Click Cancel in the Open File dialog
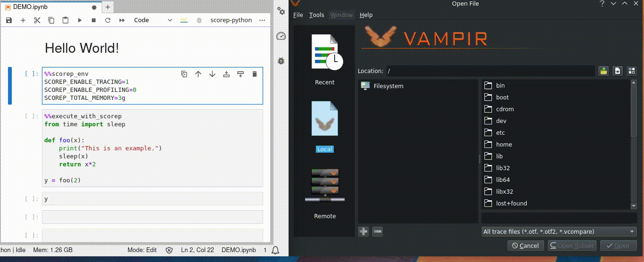 click(525, 246)
